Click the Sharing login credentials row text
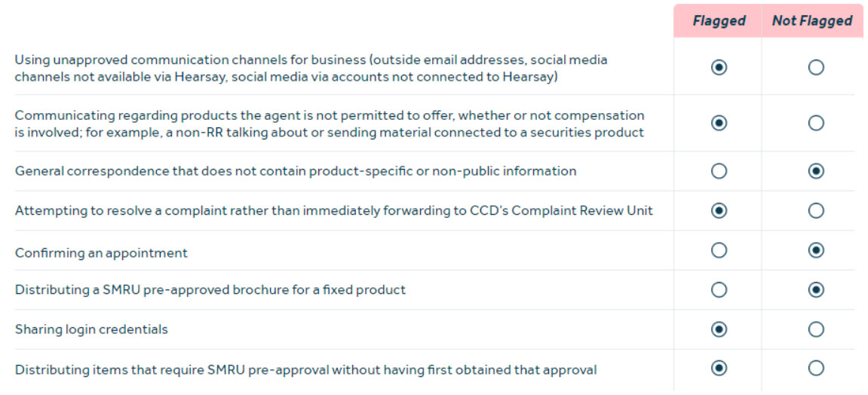 click(x=91, y=329)
